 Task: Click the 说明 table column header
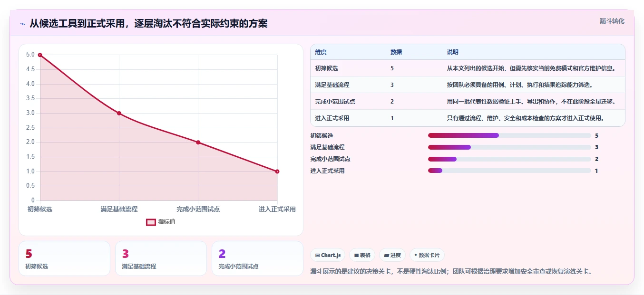click(x=453, y=52)
